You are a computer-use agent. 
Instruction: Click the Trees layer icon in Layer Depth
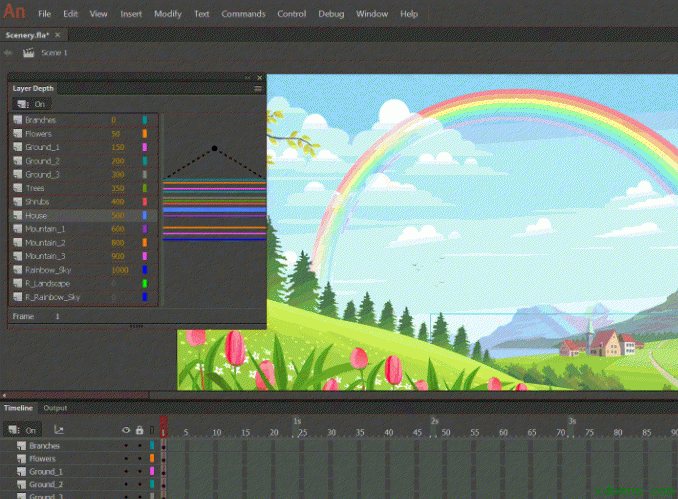[x=17, y=188]
